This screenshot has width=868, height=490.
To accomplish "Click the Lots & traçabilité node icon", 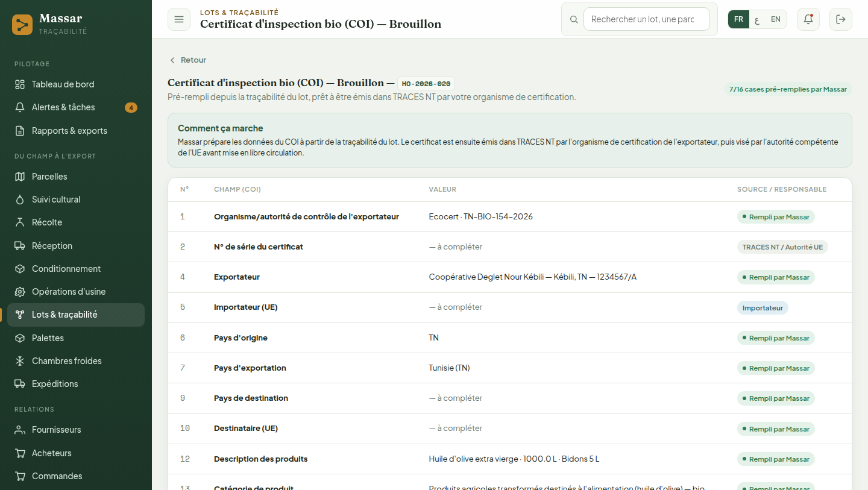I will tap(20, 315).
